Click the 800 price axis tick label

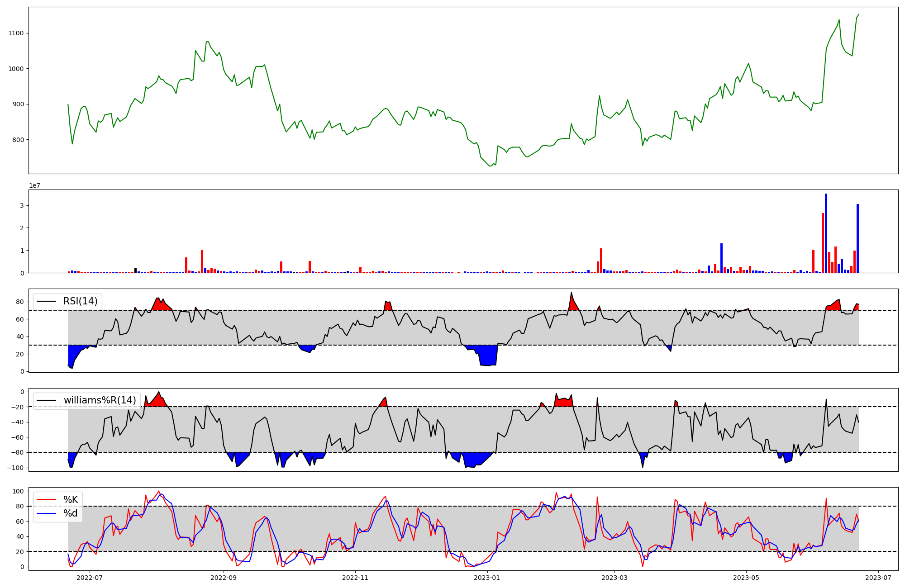(18, 140)
